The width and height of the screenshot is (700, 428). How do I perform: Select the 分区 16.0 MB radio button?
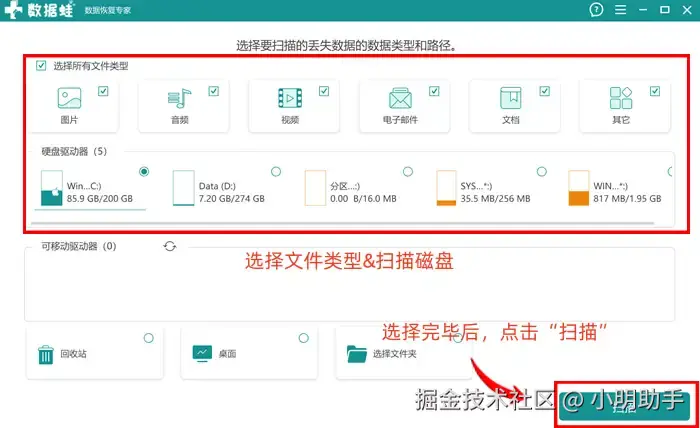pos(408,171)
